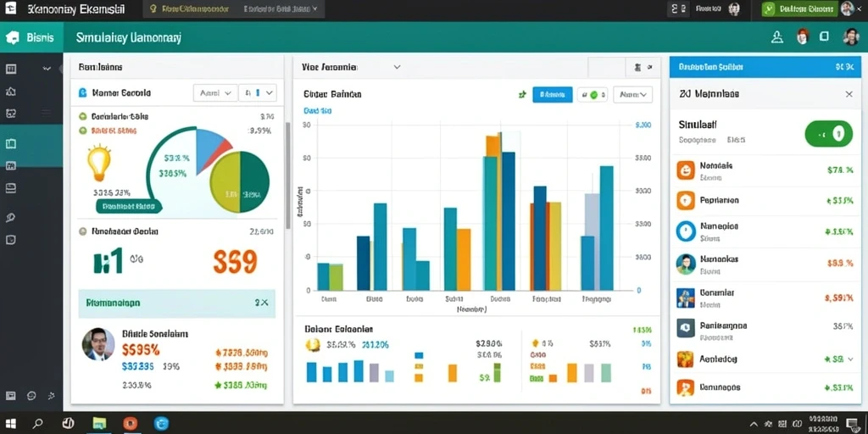Viewport: 868px width, 434px height.
Task: Toggle the small green dot switch above chart
Action: point(593,95)
